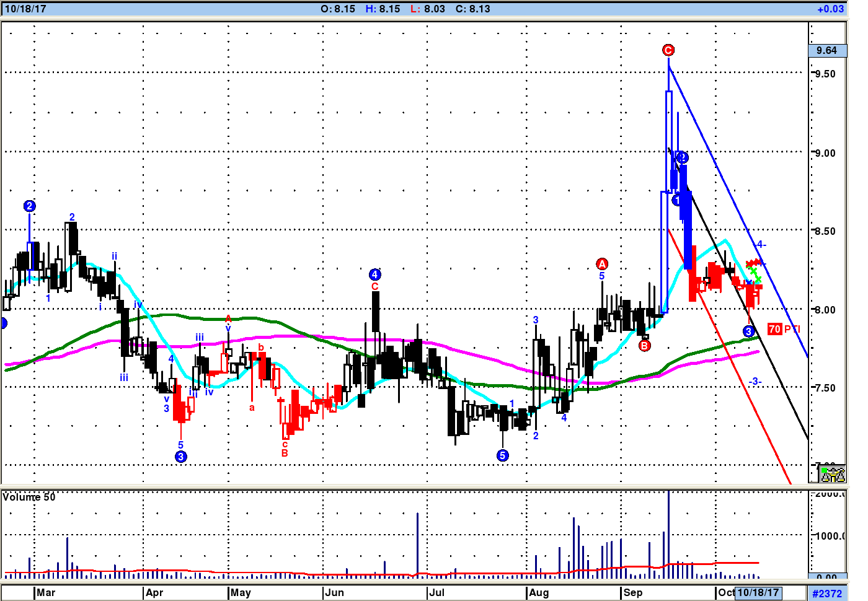The height and width of the screenshot is (601, 868).
Task: Click the O: 8.15 open value
Action: [338, 9]
